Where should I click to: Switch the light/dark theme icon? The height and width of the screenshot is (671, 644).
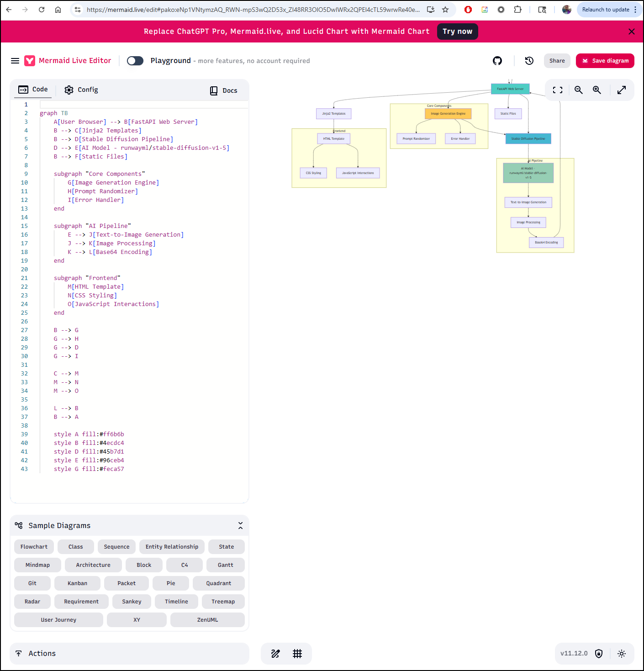click(x=622, y=654)
